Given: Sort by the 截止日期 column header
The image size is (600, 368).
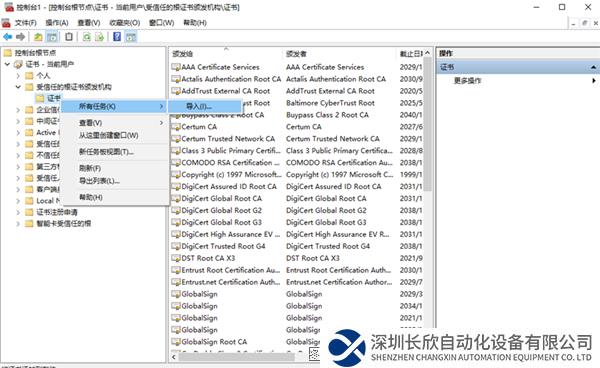Looking at the screenshot, I should tap(410, 54).
